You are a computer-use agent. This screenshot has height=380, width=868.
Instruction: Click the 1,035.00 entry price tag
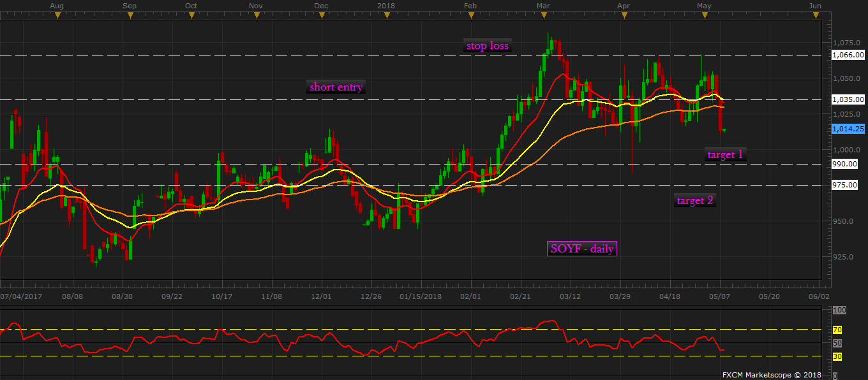pyautogui.click(x=849, y=99)
